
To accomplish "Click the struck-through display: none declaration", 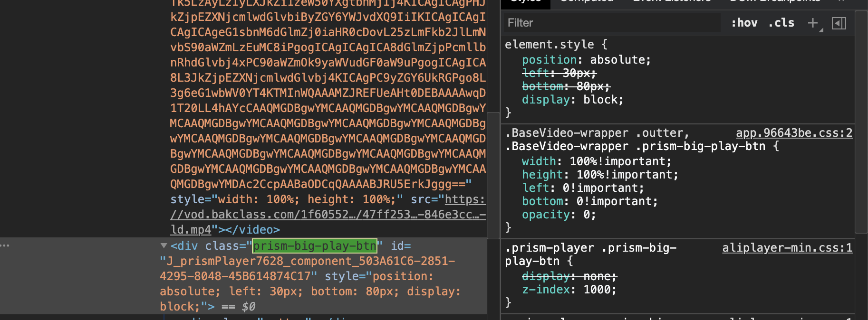I will [x=569, y=276].
